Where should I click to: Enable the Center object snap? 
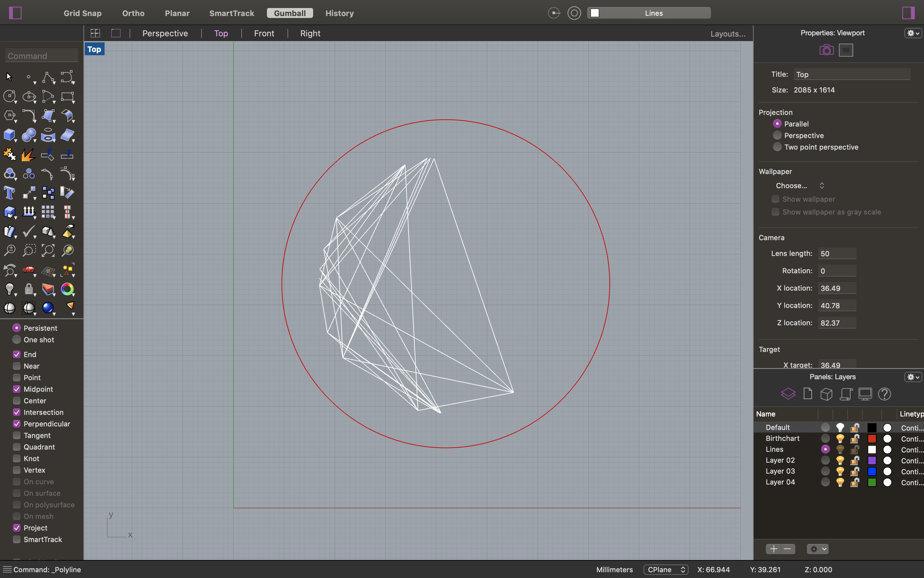[16, 401]
